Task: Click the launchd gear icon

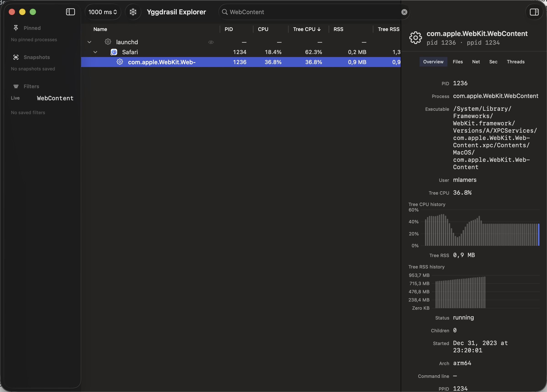Action: 108,42
